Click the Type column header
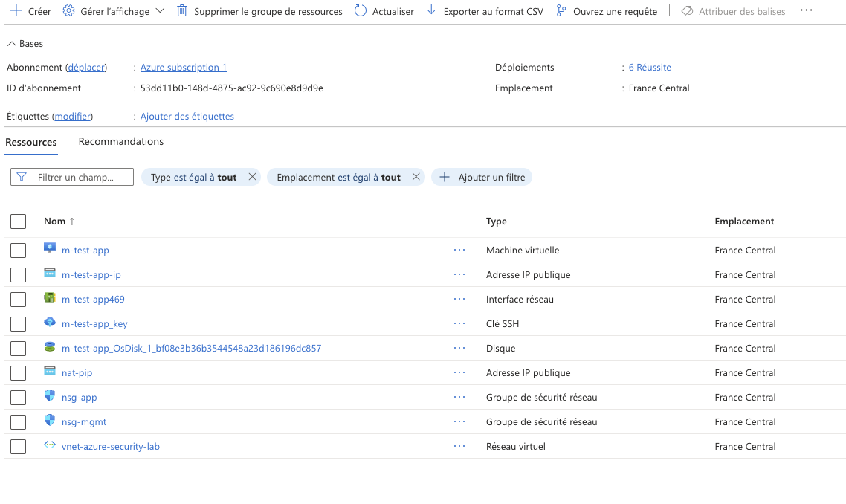 pos(497,222)
